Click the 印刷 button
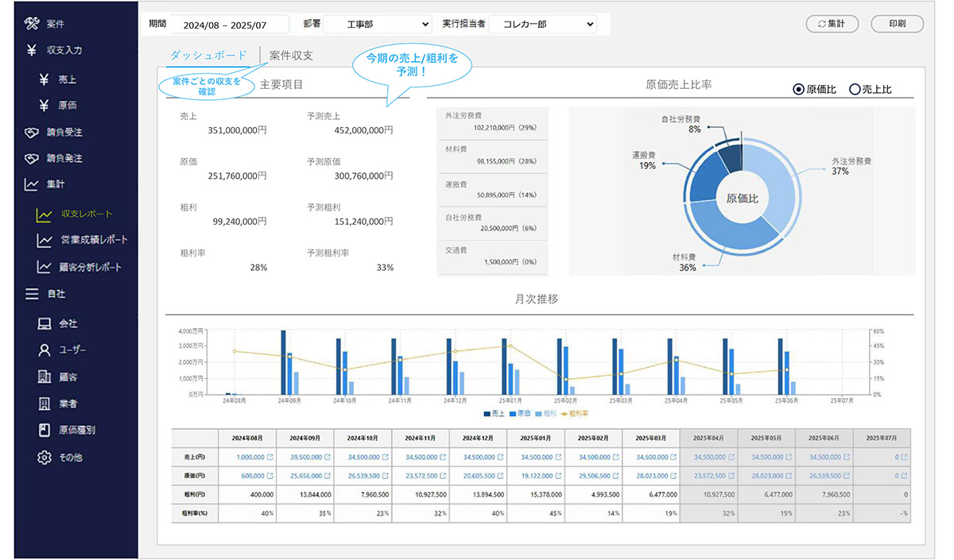954x560 pixels. pyautogui.click(x=898, y=24)
